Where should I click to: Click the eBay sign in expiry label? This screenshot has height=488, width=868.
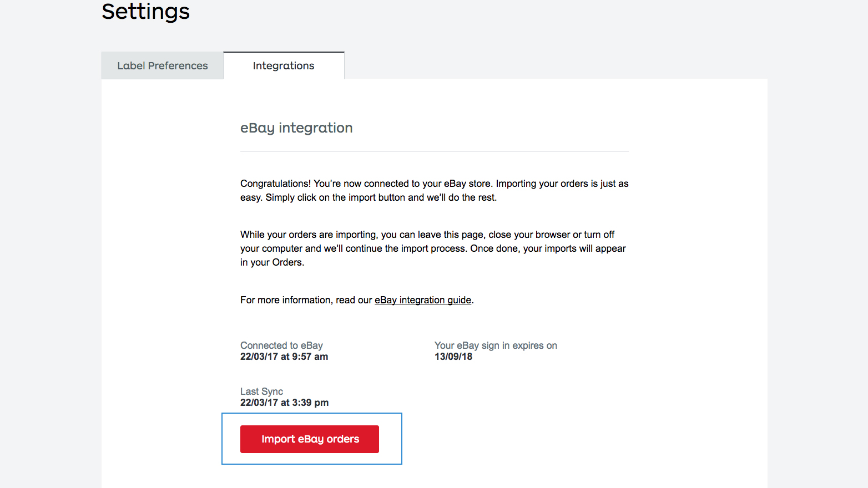495,345
